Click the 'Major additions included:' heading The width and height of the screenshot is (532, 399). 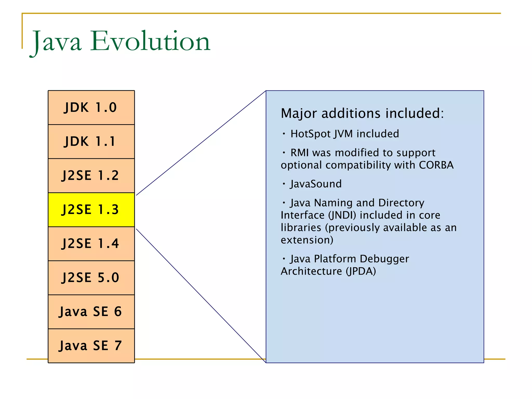[x=362, y=113]
